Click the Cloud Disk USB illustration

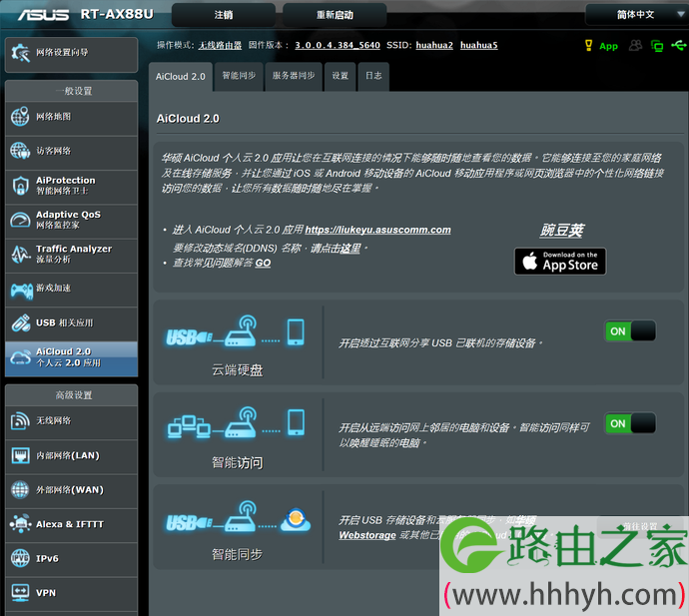[235, 332]
